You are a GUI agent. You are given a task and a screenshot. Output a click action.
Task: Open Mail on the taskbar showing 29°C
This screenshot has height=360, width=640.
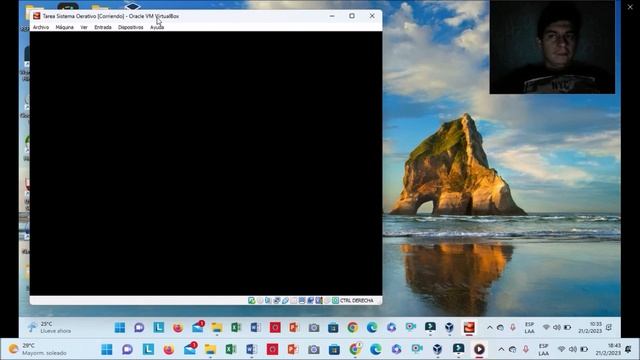coord(190,349)
